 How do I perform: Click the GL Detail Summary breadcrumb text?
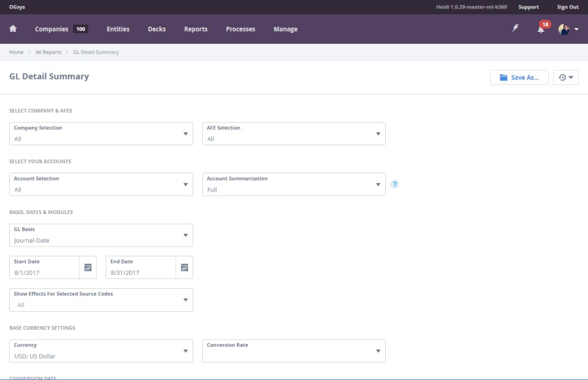96,52
